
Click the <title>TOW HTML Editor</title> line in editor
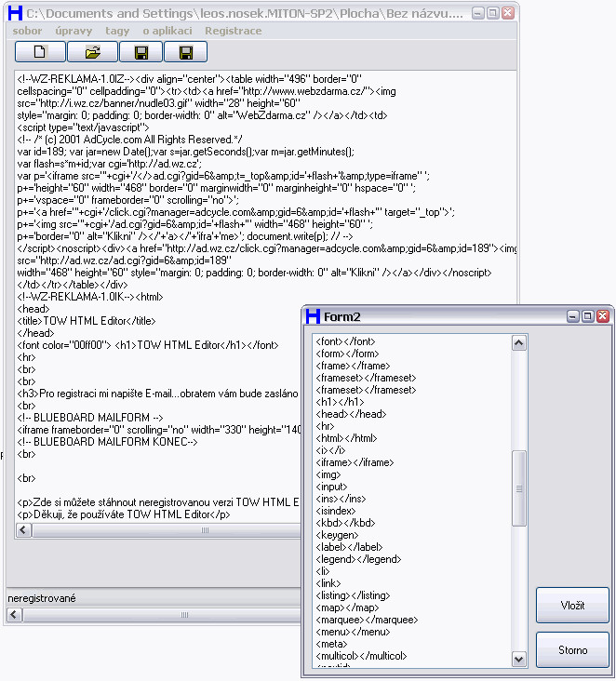pyautogui.click(x=87, y=321)
